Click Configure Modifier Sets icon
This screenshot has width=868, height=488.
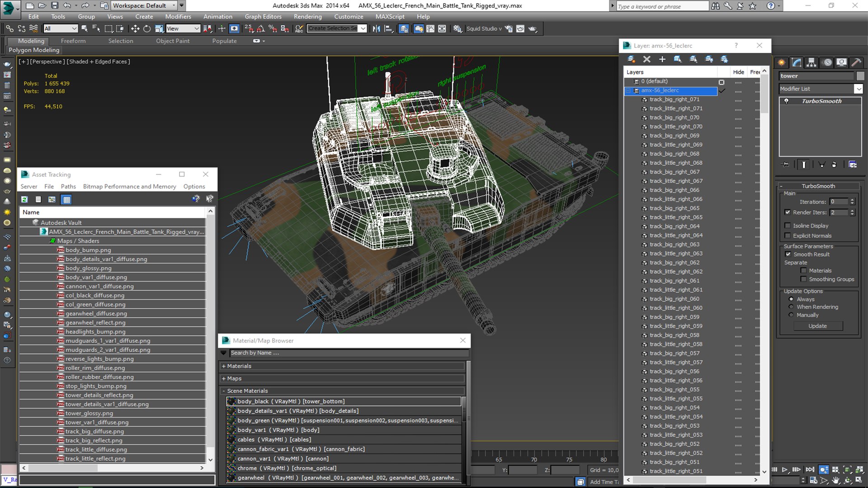pyautogui.click(x=853, y=164)
